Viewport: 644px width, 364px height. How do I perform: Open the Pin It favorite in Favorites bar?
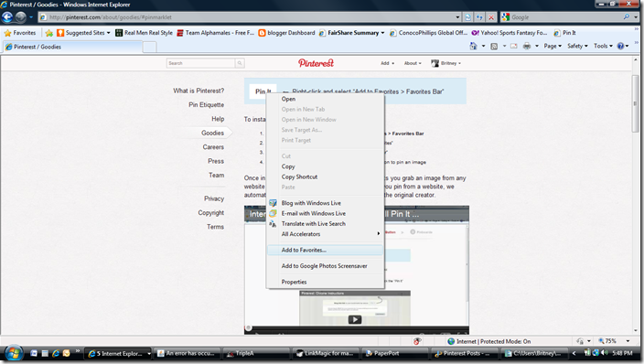tap(564, 33)
